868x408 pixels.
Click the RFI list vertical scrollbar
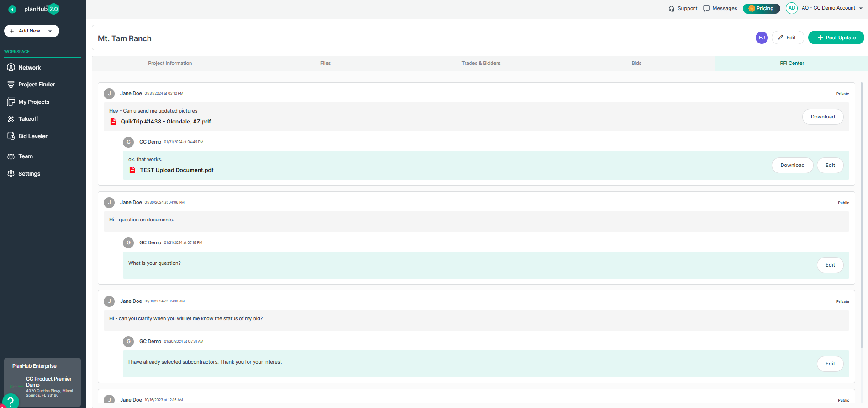pos(862,215)
